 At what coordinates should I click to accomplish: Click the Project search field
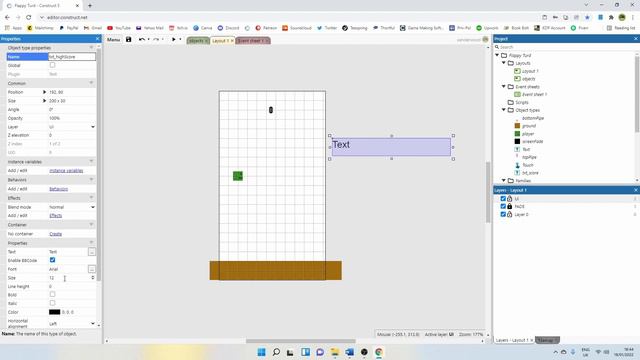point(564,47)
